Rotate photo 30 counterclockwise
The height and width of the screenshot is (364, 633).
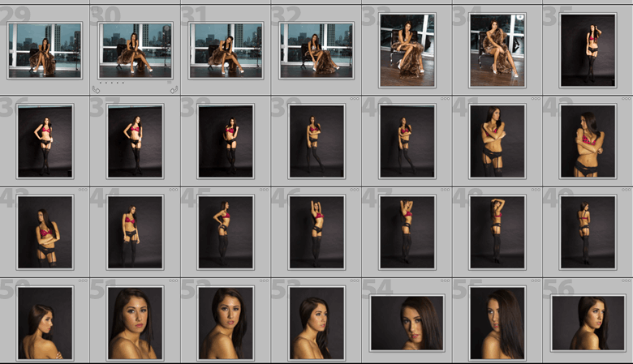coord(96,90)
